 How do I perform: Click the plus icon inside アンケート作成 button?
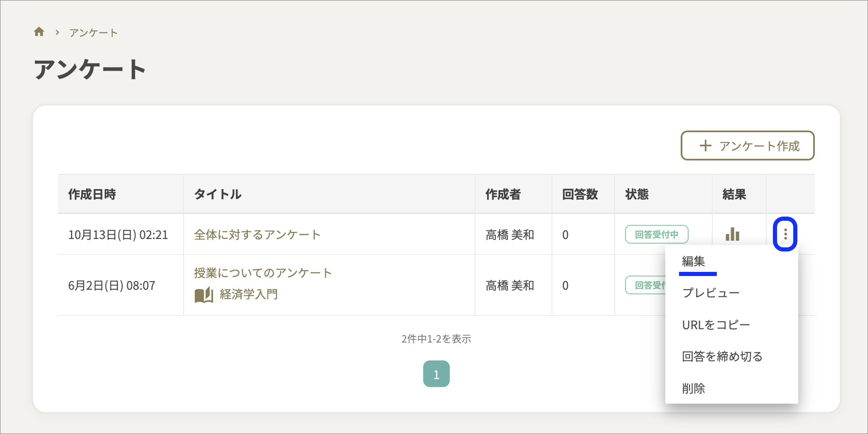(705, 146)
